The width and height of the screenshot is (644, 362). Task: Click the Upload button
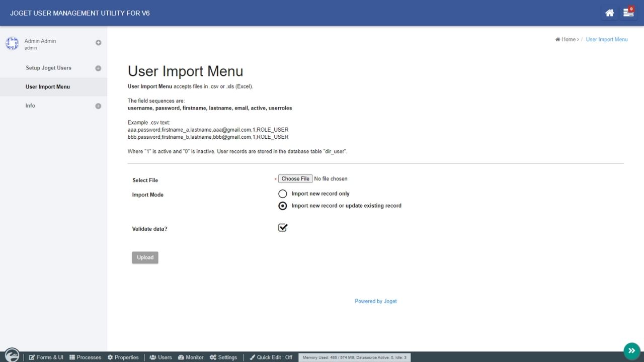click(x=145, y=257)
